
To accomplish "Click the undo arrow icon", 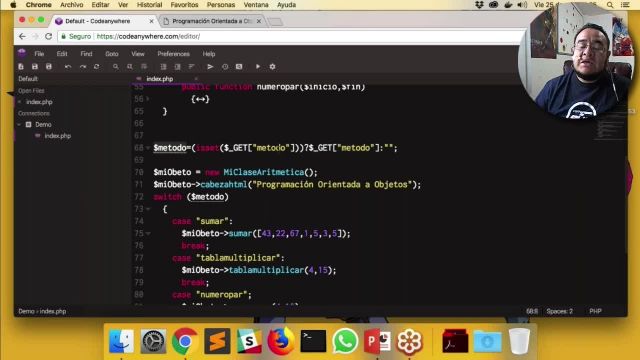I will coord(68,67).
